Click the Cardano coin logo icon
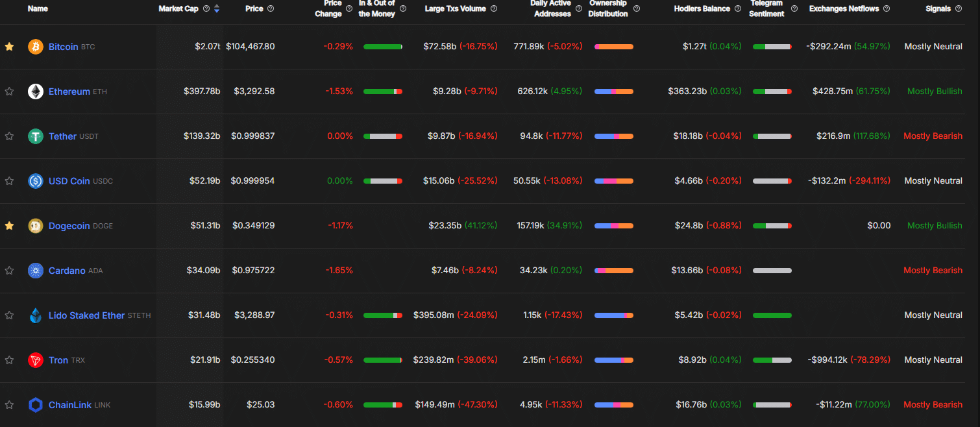 [x=36, y=271]
